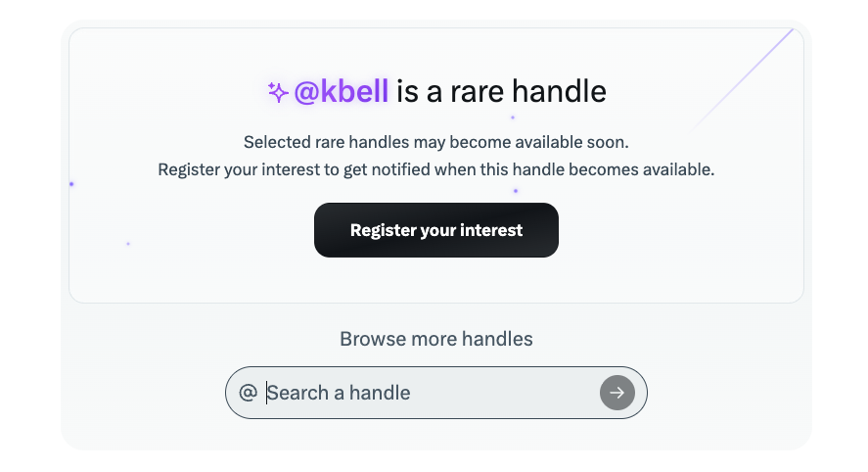Click empty card area below Register button
The image size is (868, 472).
click(x=435, y=280)
